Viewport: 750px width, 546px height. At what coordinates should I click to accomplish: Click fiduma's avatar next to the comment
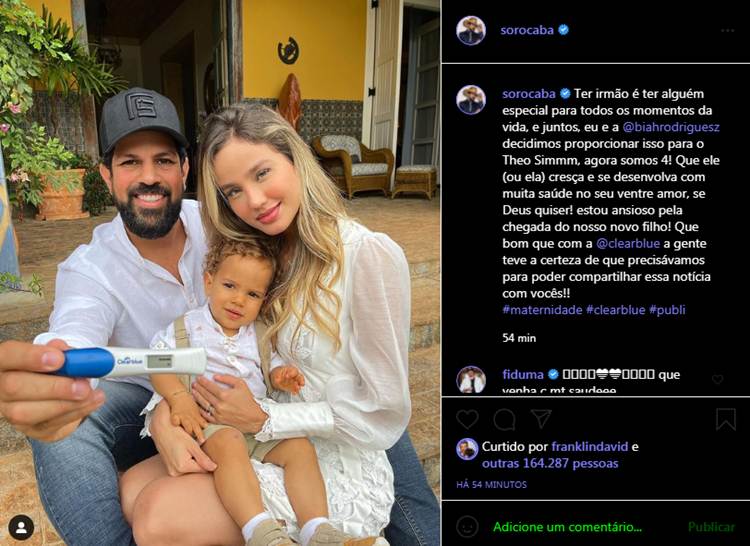[x=471, y=380]
